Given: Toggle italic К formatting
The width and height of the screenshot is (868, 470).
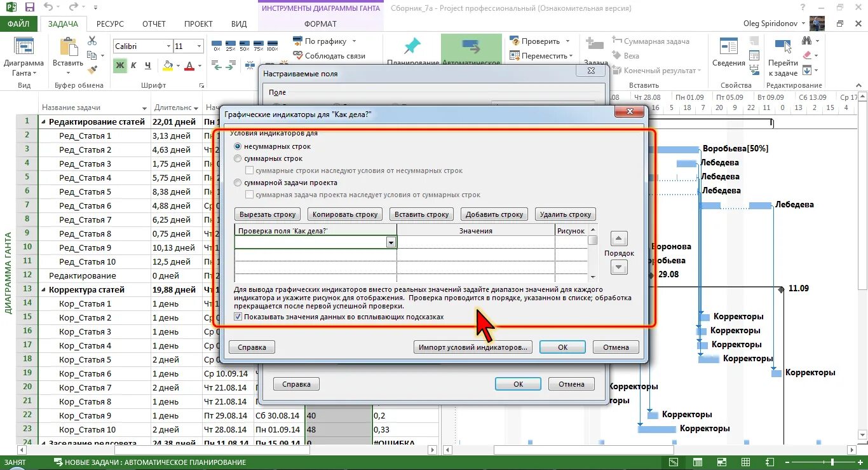Looking at the screenshot, I should tap(133, 66).
